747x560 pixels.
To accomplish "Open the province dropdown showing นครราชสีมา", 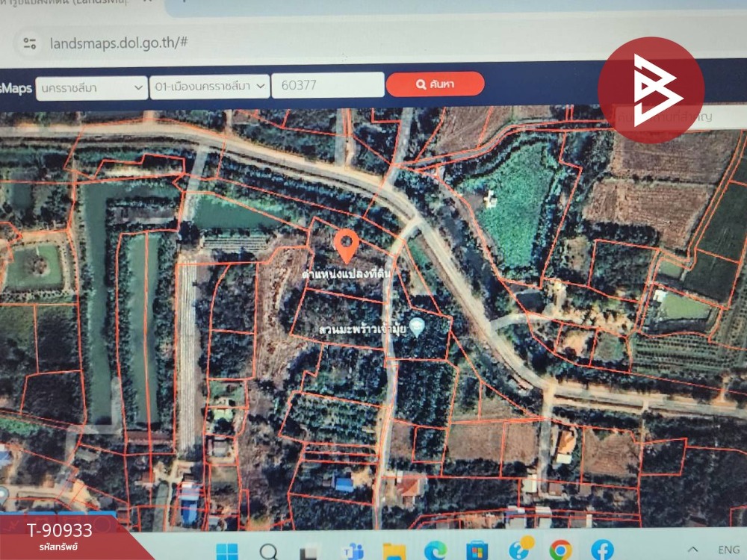I will [x=91, y=88].
